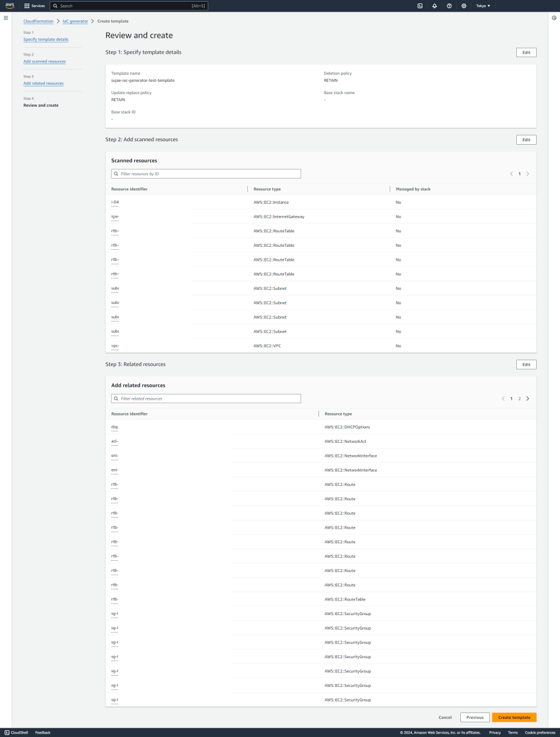Click the AWS logo to go home
The height and width of the screenshot is (737, 560).
pos(9,6)
